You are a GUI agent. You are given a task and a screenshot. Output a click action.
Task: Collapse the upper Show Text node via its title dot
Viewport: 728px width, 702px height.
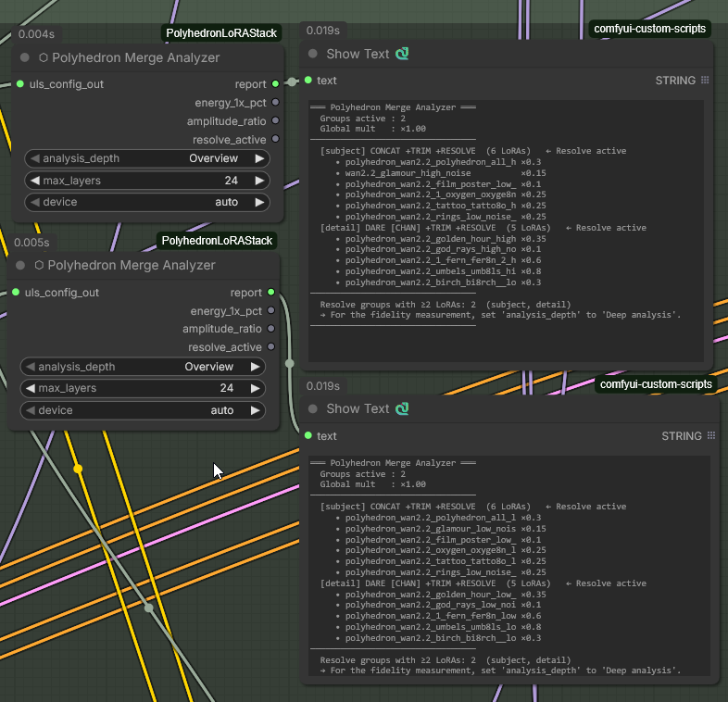pyautogui.click(x=313, y=54)
